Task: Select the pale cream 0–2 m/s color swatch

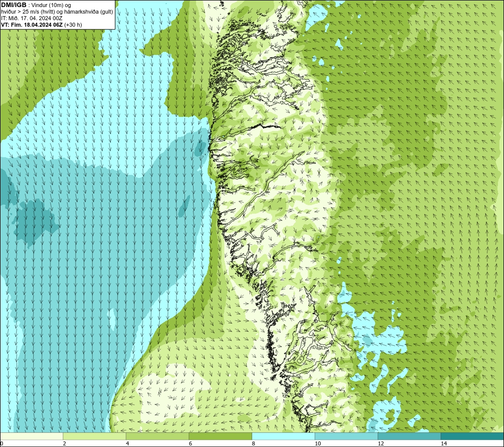Action: tap(31, 436)
